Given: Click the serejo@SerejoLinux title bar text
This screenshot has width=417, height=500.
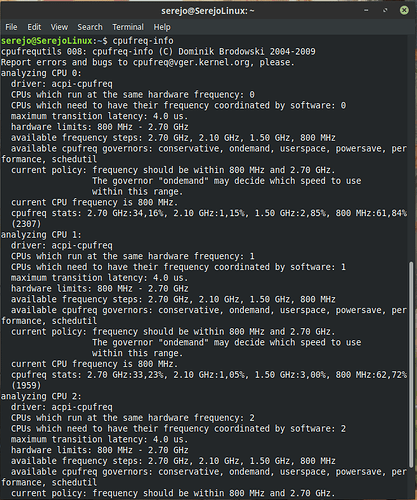Looking at the screenshot, I should click(x=208, y=11).
